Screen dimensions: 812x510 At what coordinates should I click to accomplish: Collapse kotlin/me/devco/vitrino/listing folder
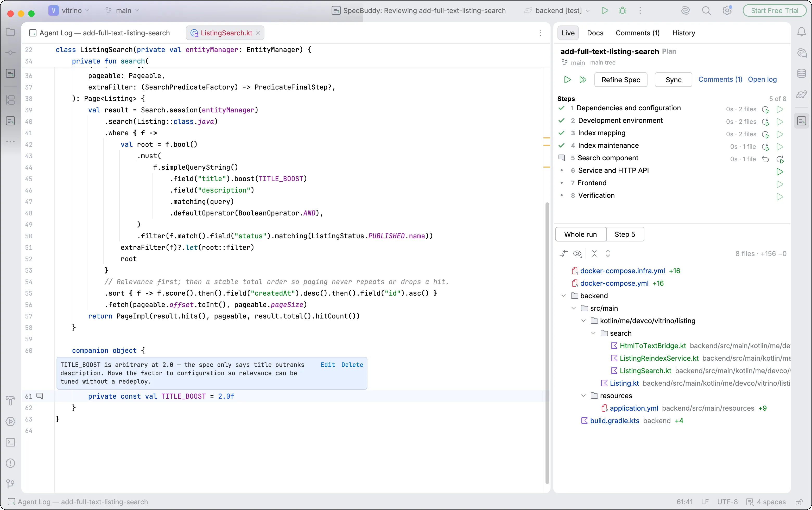(x=583, y=321)
